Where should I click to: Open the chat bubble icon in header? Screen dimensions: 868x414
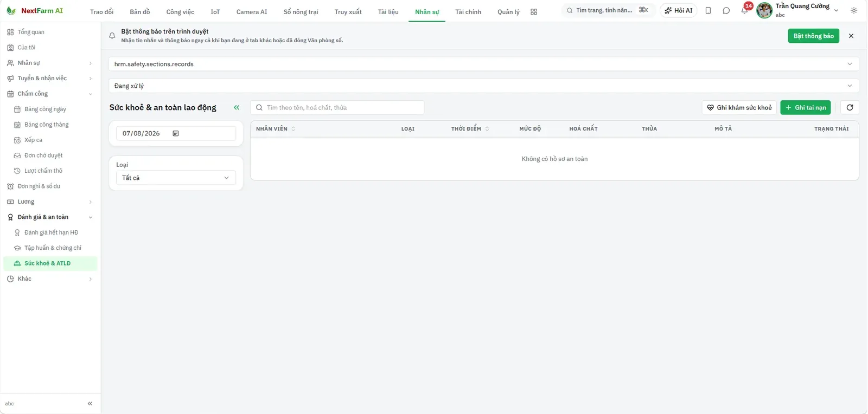[x=726, y=11]
